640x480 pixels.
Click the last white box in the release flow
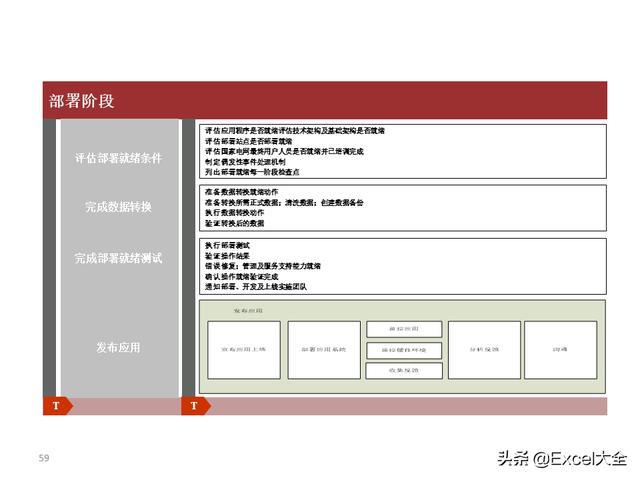click(x=561, y=350)
